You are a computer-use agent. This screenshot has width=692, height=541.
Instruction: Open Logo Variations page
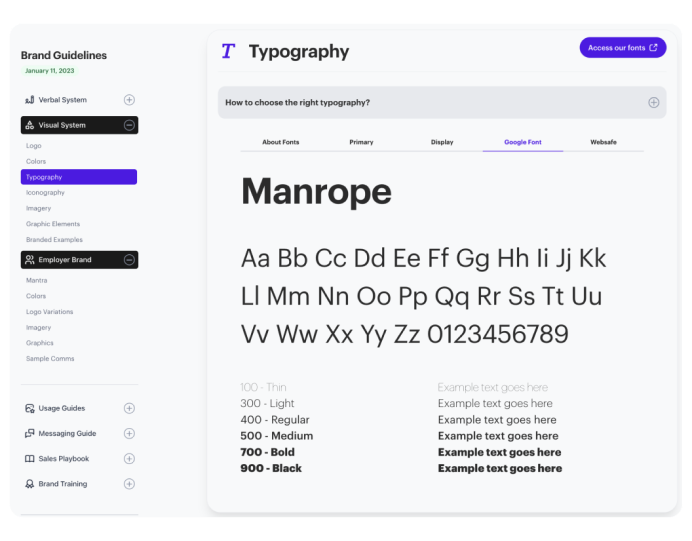(x=49, y=312)
